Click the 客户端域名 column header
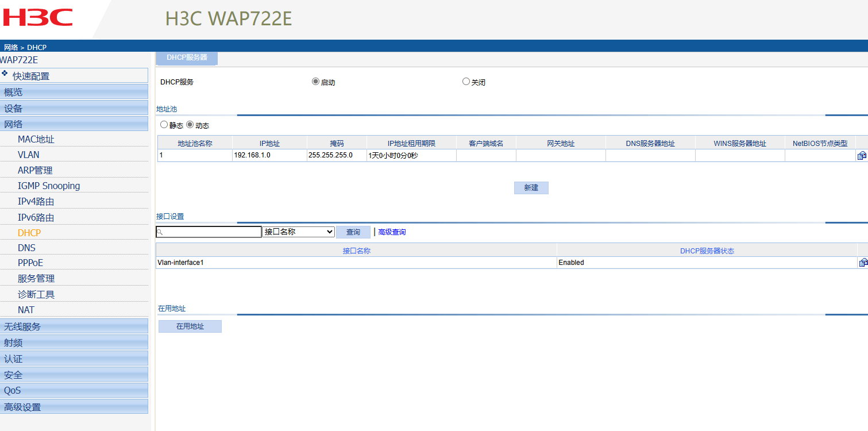 [x=486, y=143]
